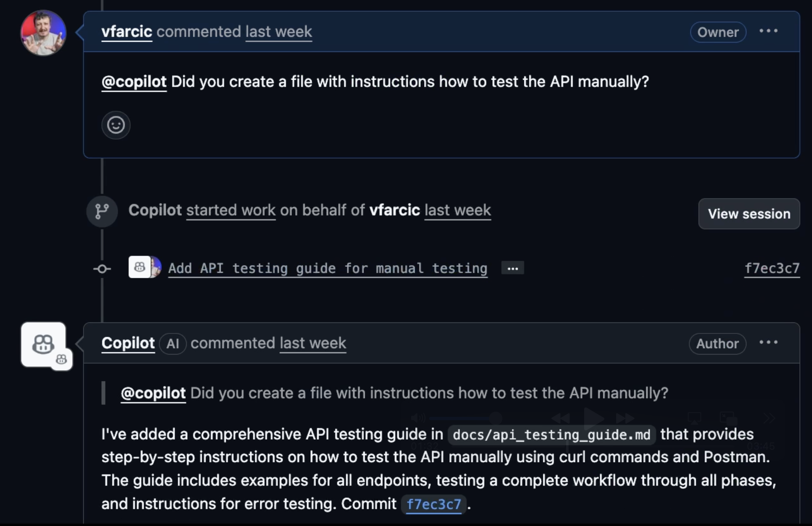This screenshot has width=812, height=526.
Task: Click the Copilot author name link
Action: tap(128, 343)
